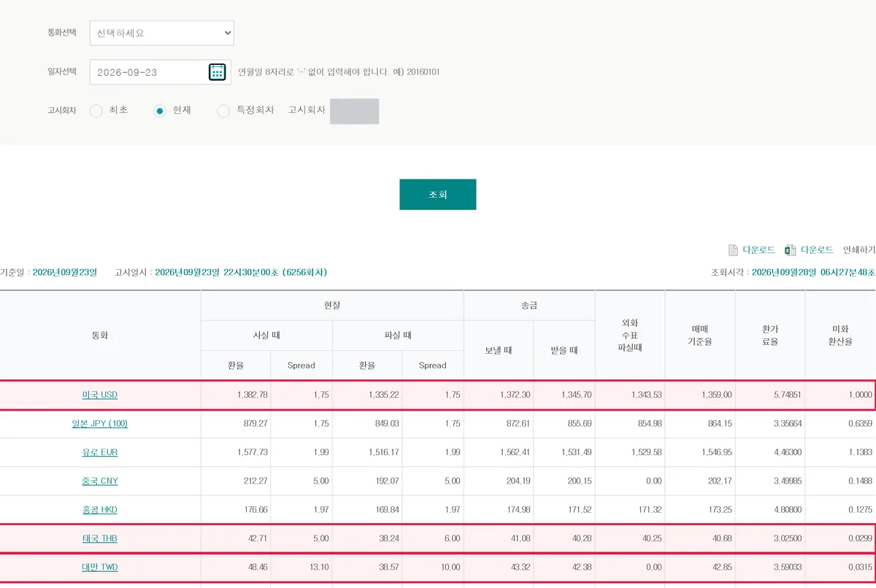Click the 조회시각 lookup time text
This screenshot has width=876, height=588.
794,272
